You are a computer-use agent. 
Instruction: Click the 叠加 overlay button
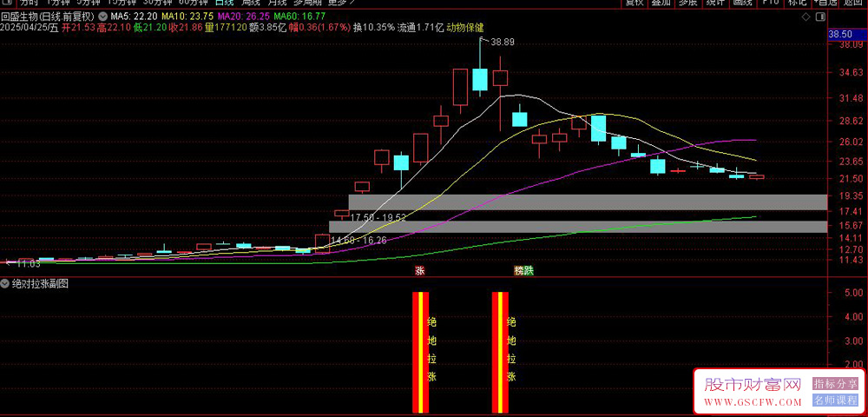click(661, 3)
